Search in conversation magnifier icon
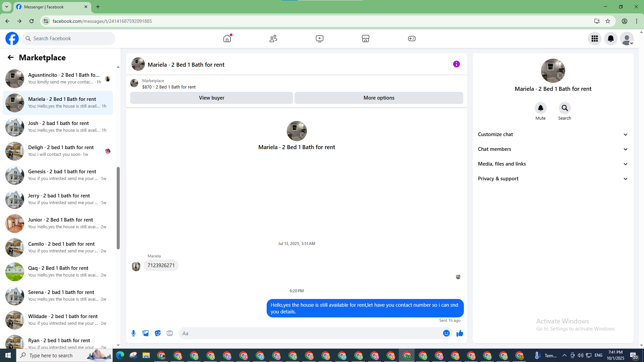 click(565, 108)
